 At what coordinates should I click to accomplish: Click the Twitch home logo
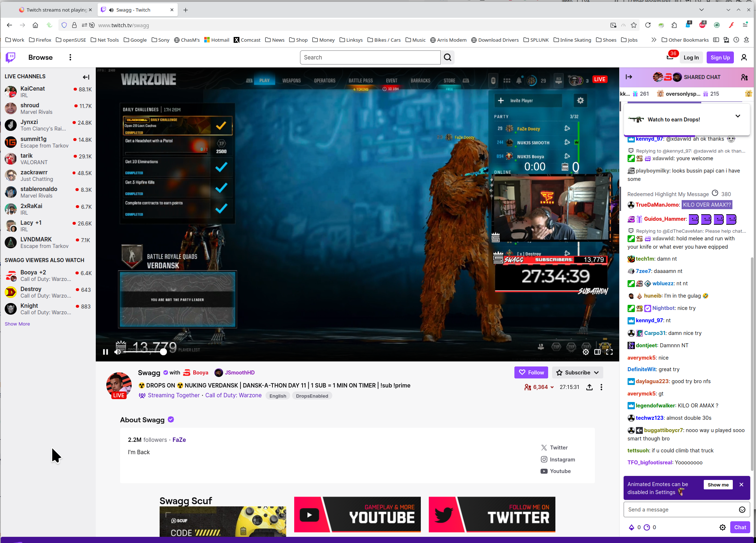point(11,57)
